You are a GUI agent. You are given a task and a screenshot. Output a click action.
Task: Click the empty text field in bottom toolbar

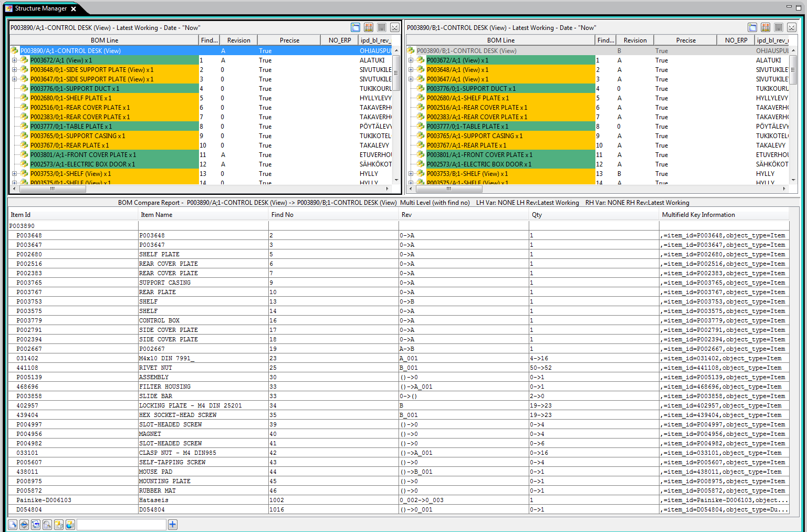click(121, 524)
